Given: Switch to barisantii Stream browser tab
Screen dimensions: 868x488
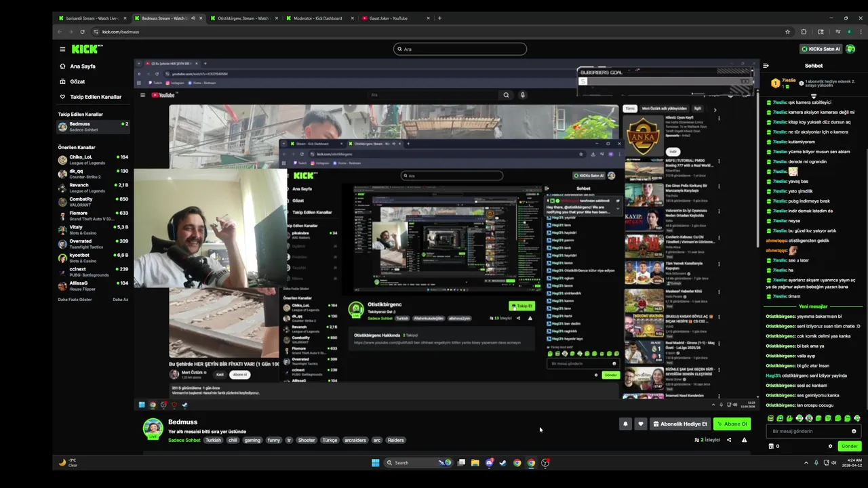Looking at the screenshot, I should pyautogui.click(x=92, y=18).
